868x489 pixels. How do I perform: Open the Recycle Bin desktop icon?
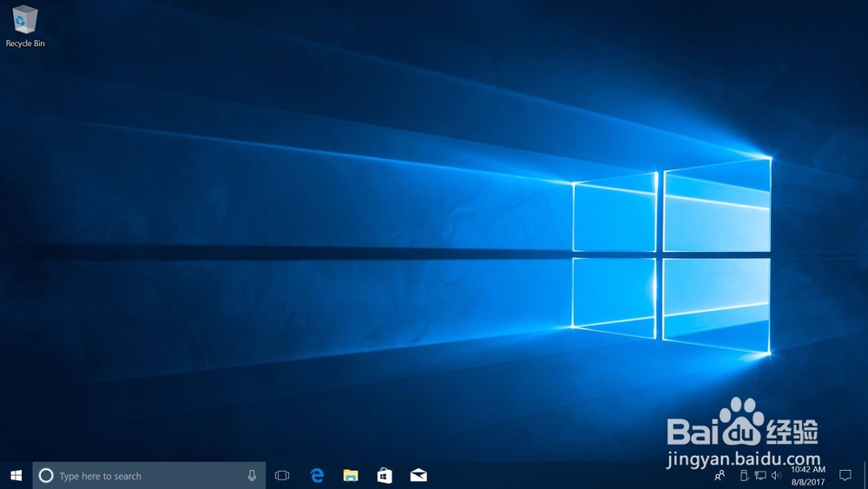24,27
